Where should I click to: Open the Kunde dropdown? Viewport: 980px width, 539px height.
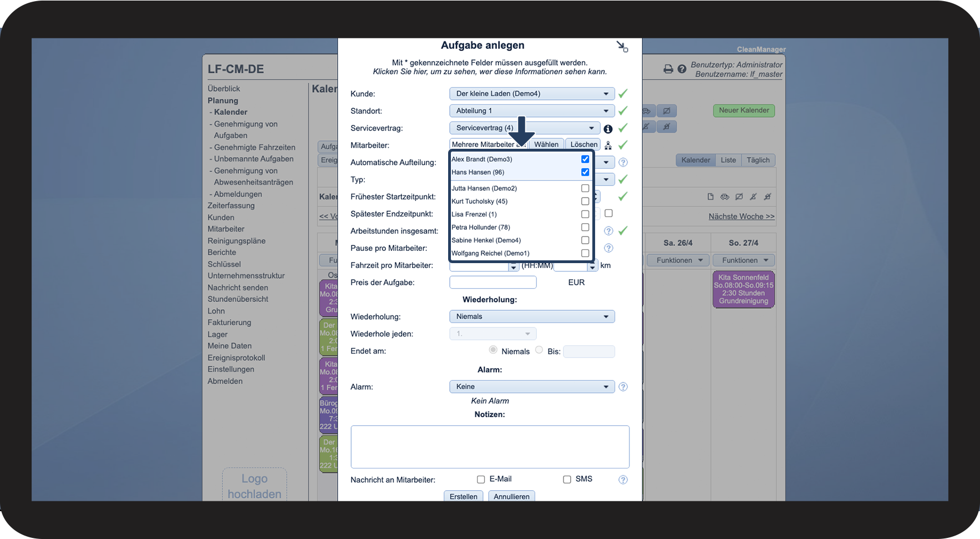[532, 94]
